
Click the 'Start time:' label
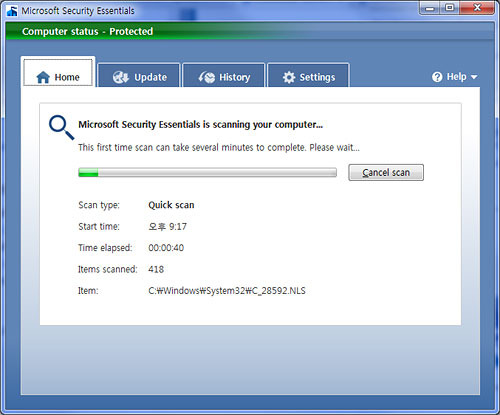click(99, 227)
